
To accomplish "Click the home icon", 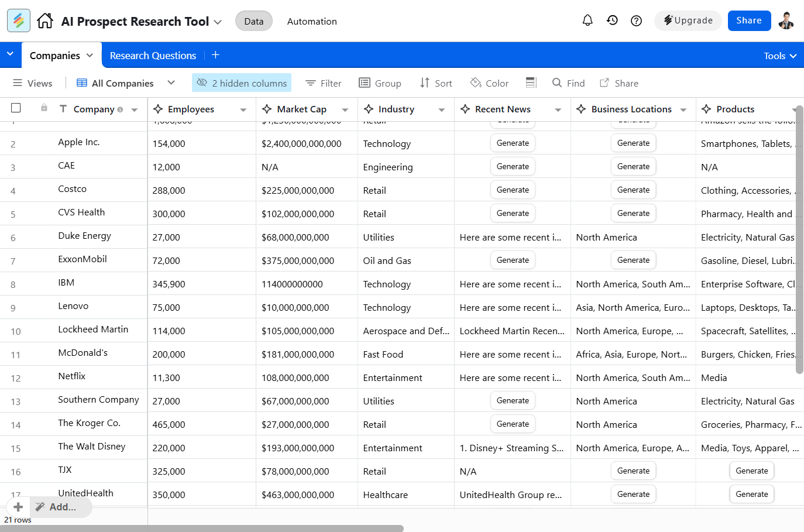I will click(x=44, y=21).
